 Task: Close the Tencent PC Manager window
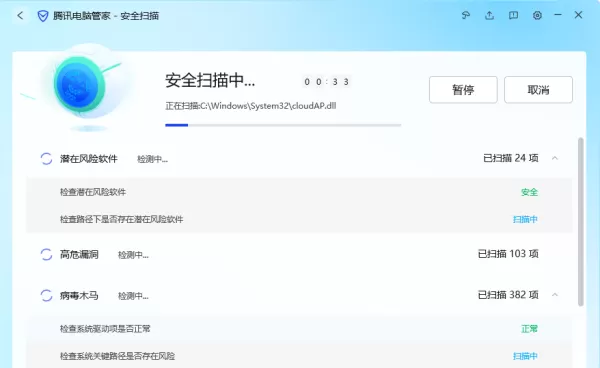click(578, 15)
